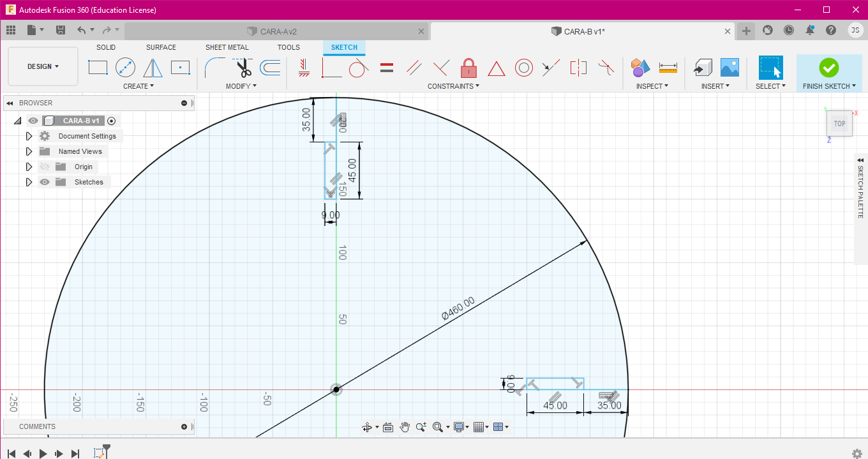Select the 2-Point Circle sketch tool
This screenshot has width=868, height=459.
(x=125, y=67)
